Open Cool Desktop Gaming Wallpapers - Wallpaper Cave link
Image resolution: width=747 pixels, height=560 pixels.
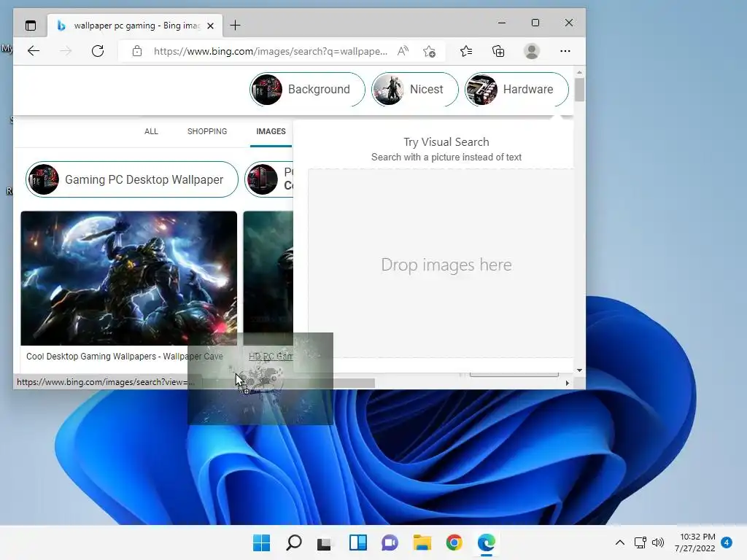click(x=124, y=356)
